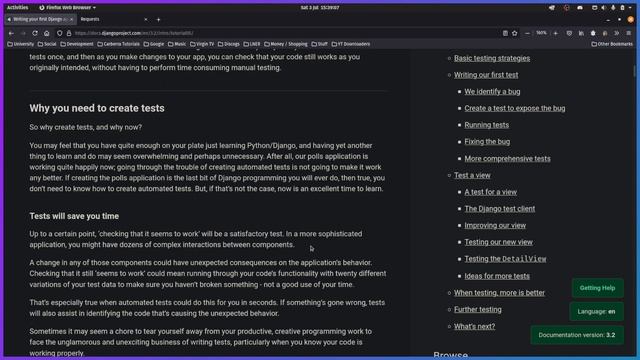Open the YT Downloaders bookmarks folder

tap(351, 44)
